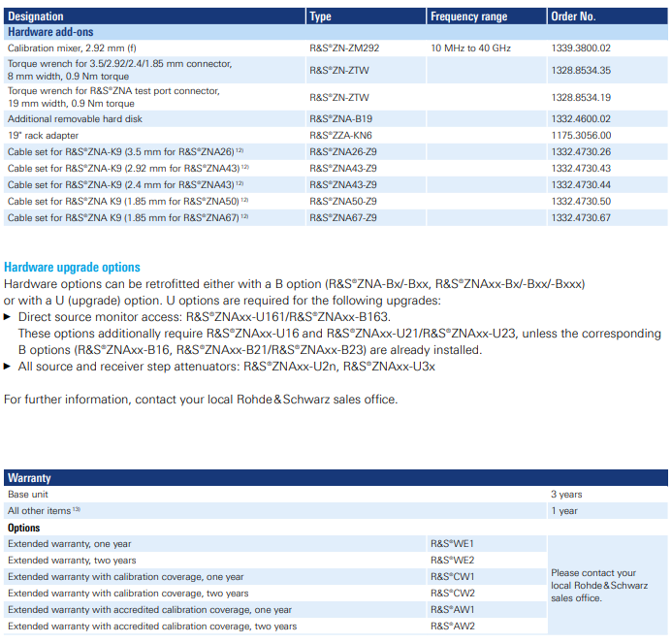This screenshot has width=672, height=643.
Task: Click option code R&S AW2
Action: coord(453,627)
